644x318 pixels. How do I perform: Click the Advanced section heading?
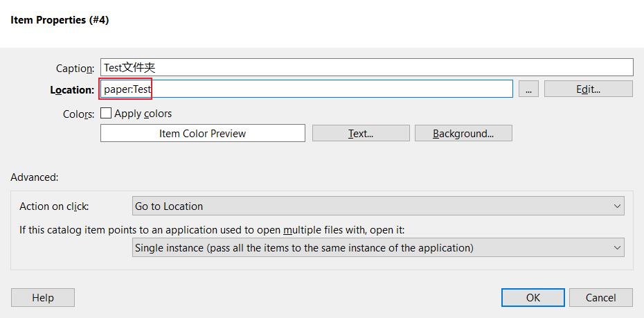(x=35, y=177)
